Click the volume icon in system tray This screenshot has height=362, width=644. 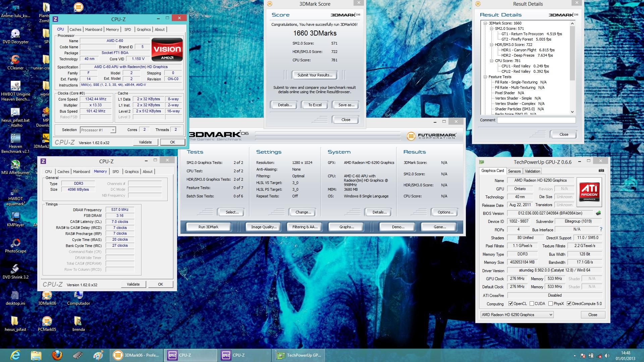click(607, 356)
